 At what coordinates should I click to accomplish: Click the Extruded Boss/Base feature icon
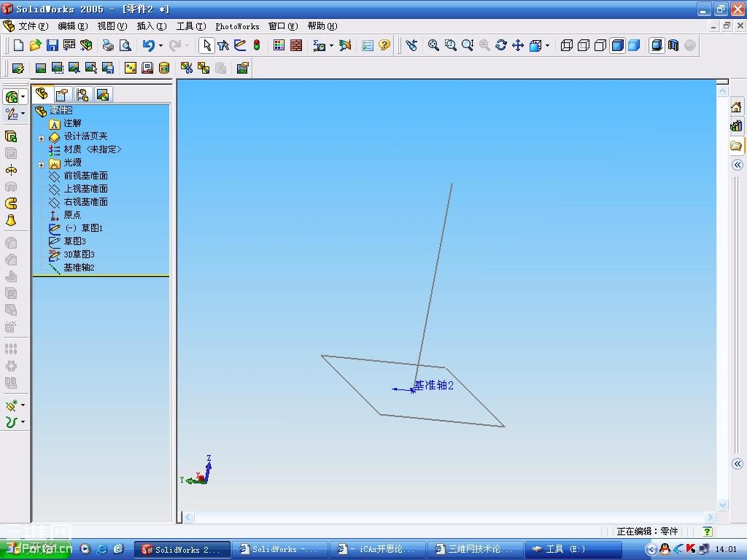[x=11, y=136]
